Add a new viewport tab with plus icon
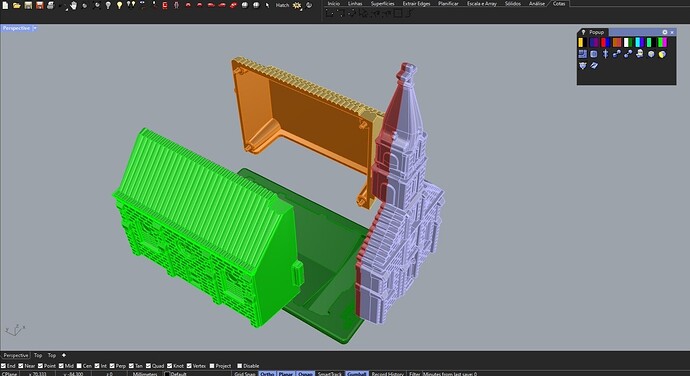 click(64, 355)
